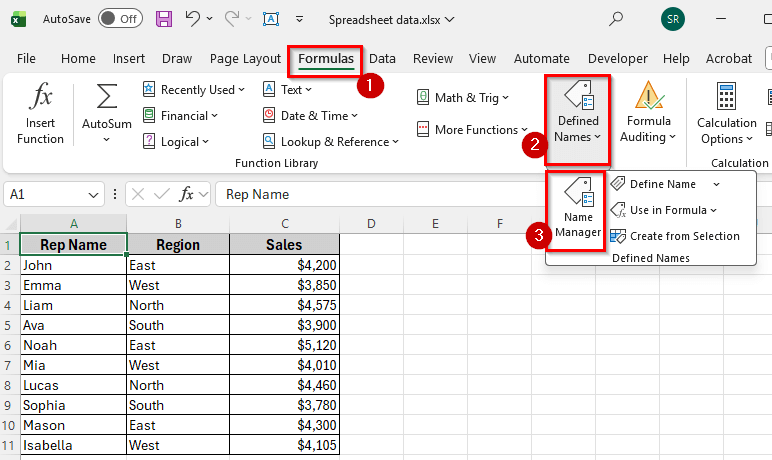Expand the Name Box dropdown

[93, 195]
